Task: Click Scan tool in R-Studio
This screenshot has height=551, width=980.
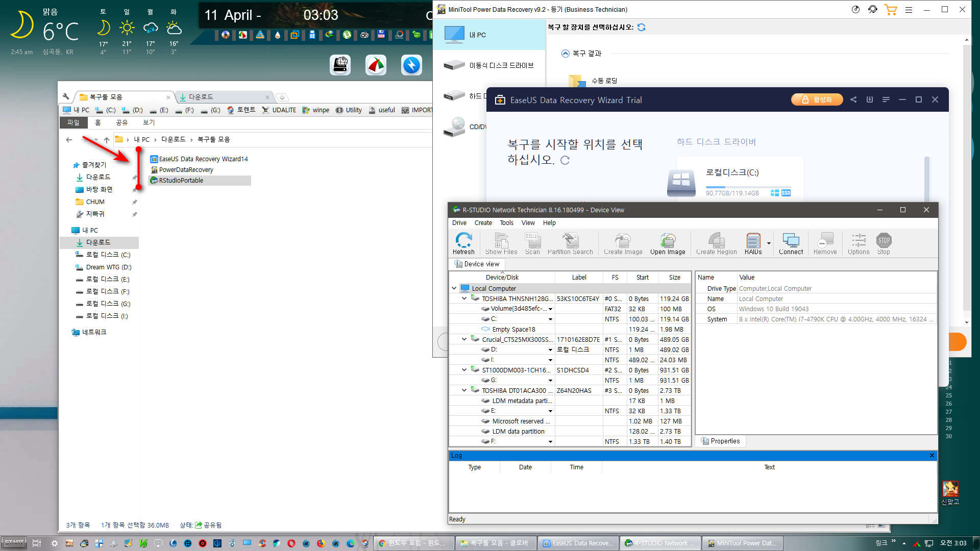Action: click(x=532, y=243)
